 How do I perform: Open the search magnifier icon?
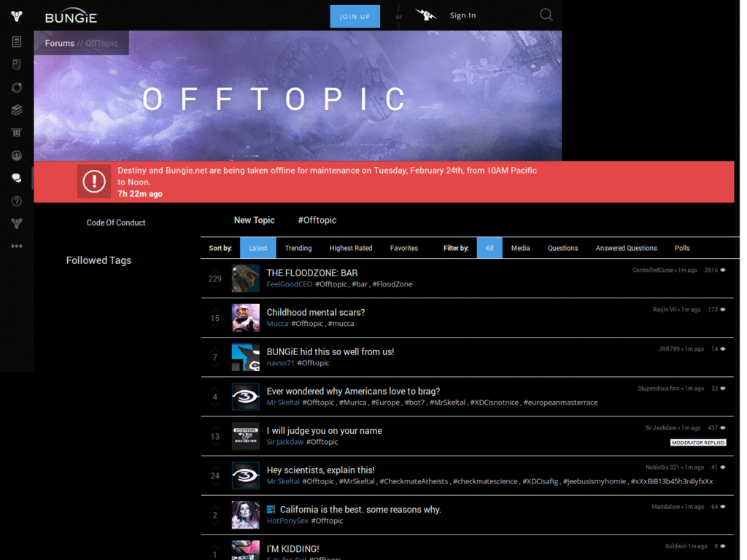tap(546, 15)
